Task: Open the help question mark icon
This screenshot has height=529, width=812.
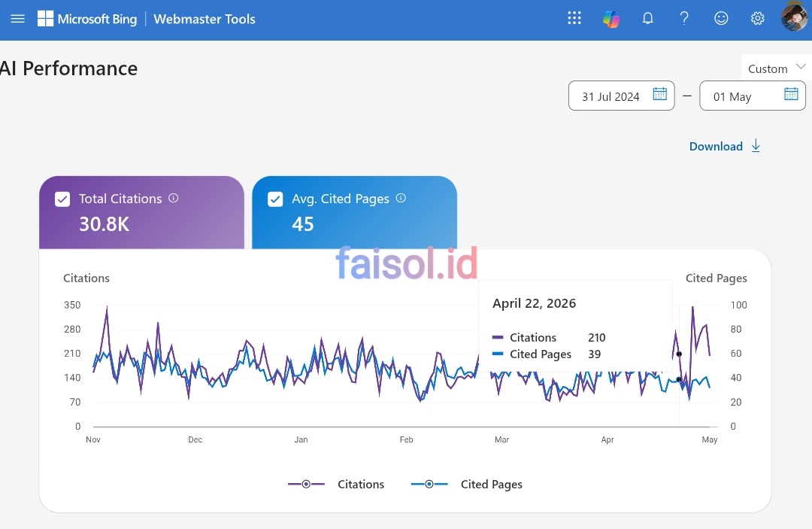Action: [x=684, y=19]
